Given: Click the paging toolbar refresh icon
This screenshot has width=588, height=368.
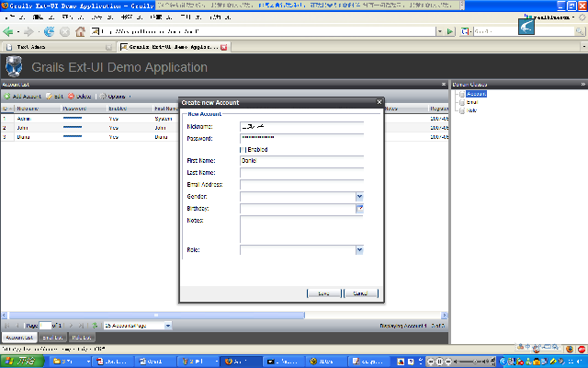Looking at the screenshot, I should click(x=95, y=326).
